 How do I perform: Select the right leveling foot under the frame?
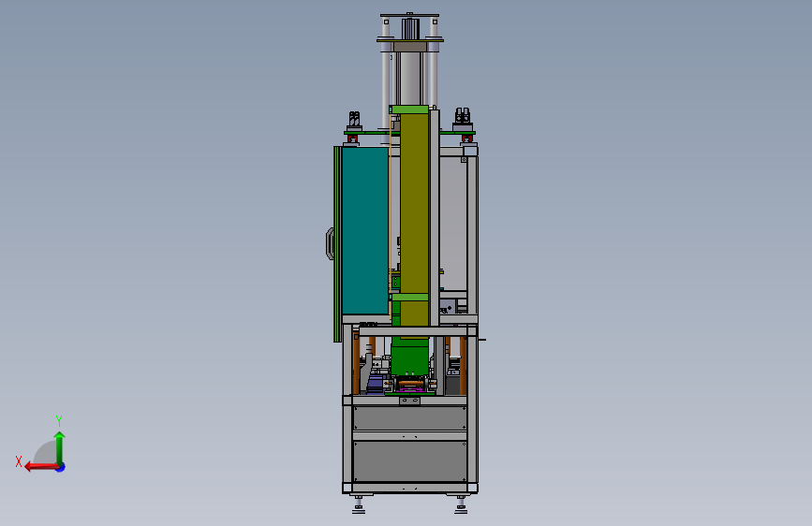point(461,504)
